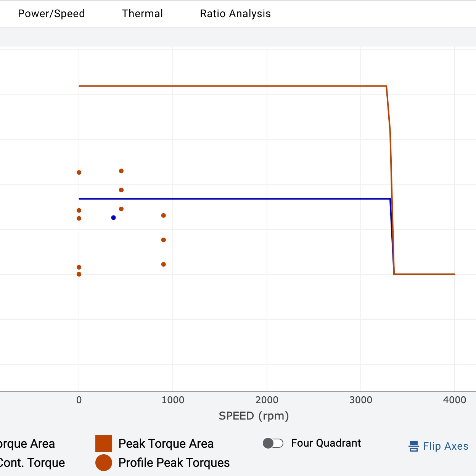Viewport: 476px width, 476px height.
Task: Click the Flip Axes link text
Action: click(x=445, y=446)
